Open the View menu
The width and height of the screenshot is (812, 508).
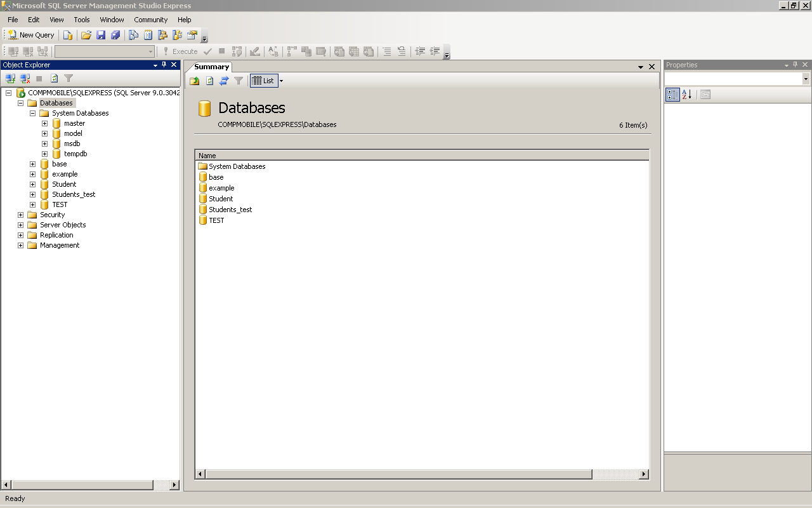(56, 20)
